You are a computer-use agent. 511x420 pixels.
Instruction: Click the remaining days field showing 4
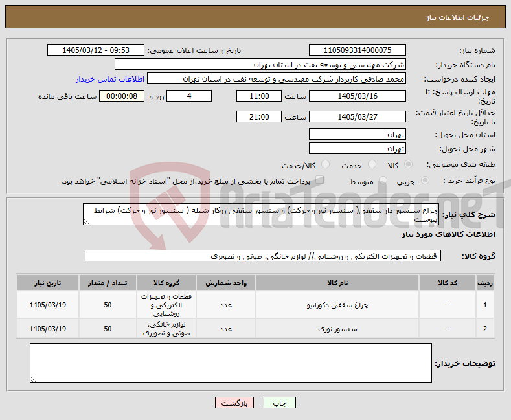tap(189, 96)
